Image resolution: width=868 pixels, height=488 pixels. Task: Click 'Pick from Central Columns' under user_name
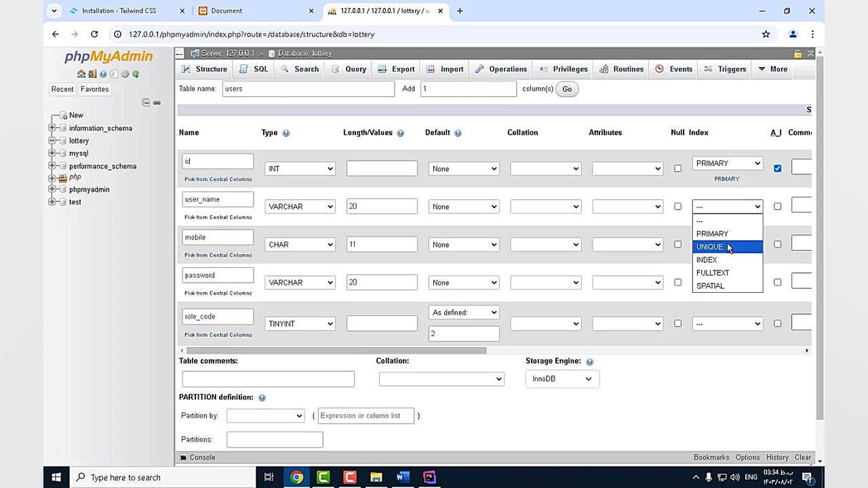pos(218,218)
